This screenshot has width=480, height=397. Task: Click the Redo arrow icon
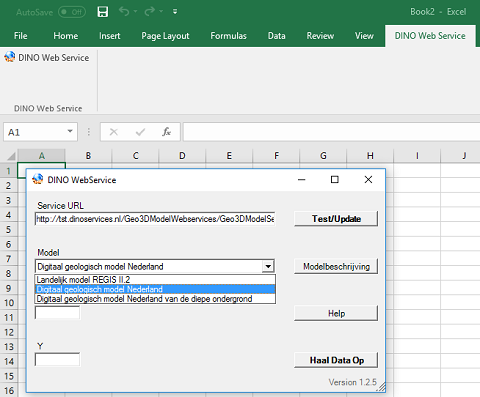click(x=149, y=12)
